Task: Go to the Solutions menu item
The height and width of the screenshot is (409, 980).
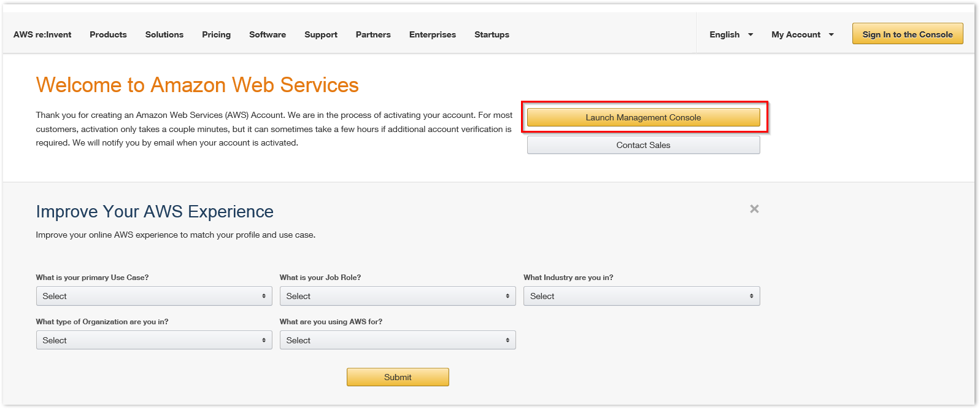Action: 164,34
